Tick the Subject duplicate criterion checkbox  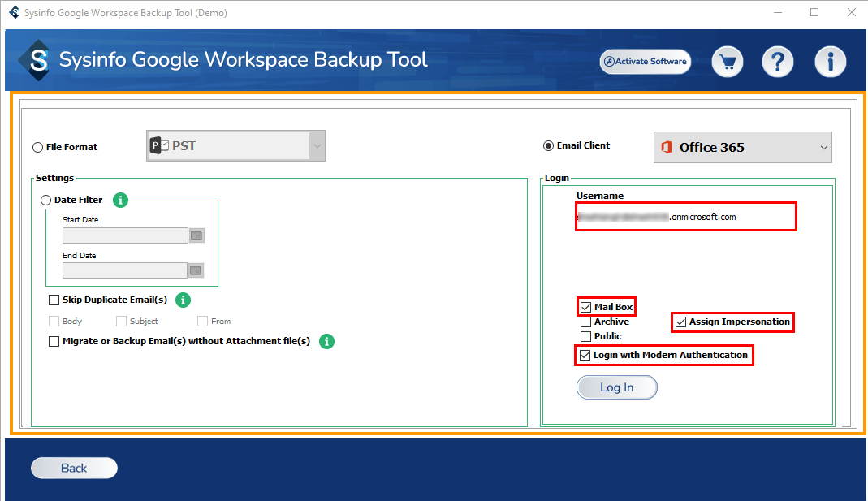click(x=121, y=321)
